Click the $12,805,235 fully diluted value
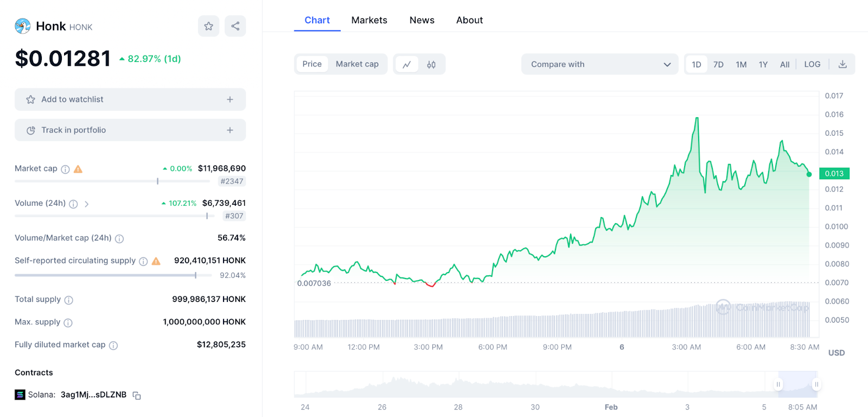 pos(221,345)
